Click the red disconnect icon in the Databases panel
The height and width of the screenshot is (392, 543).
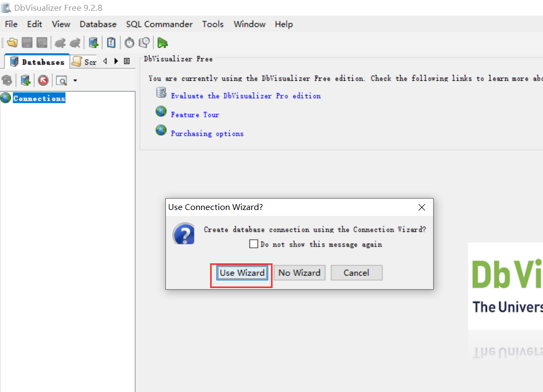(43, 80)
